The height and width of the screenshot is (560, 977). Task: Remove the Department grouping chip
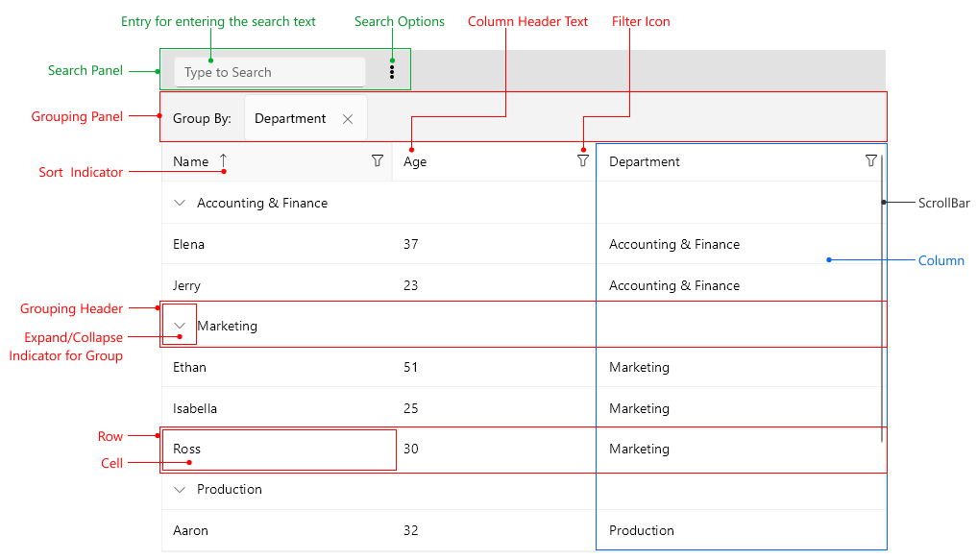(348, 119)
